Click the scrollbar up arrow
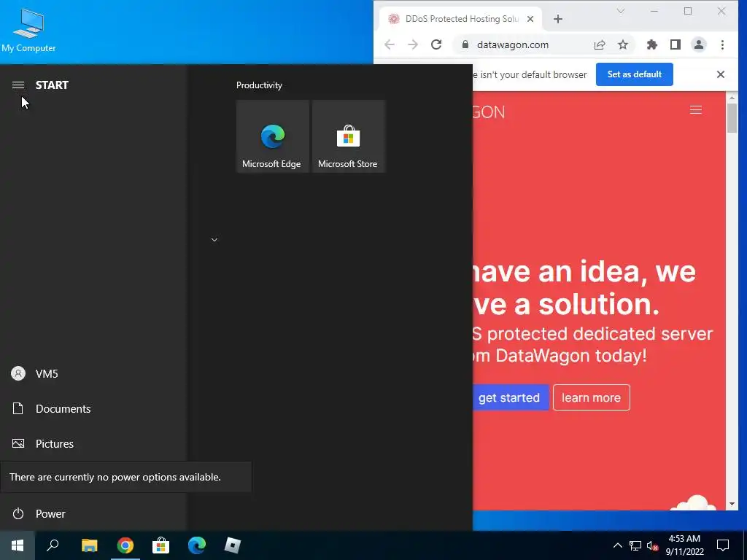Image resolution: width=747 pixels, height=560 pixels. pyautogui.click(x=732, y=98)
